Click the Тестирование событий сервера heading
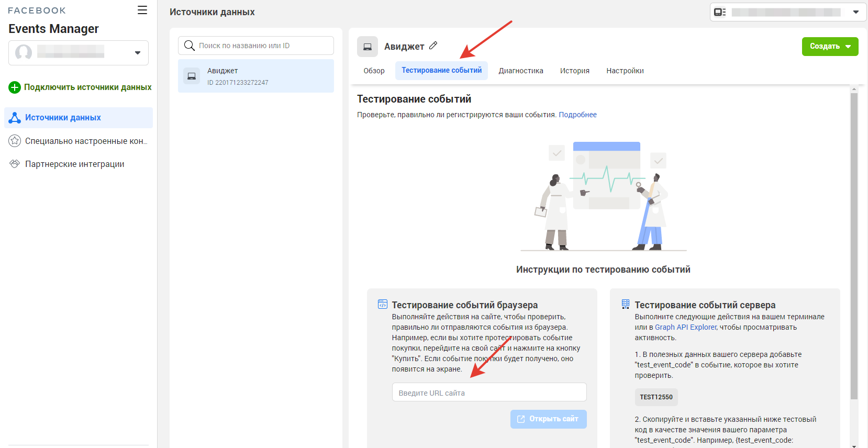 pyautogui.click(x=705, y=305)
